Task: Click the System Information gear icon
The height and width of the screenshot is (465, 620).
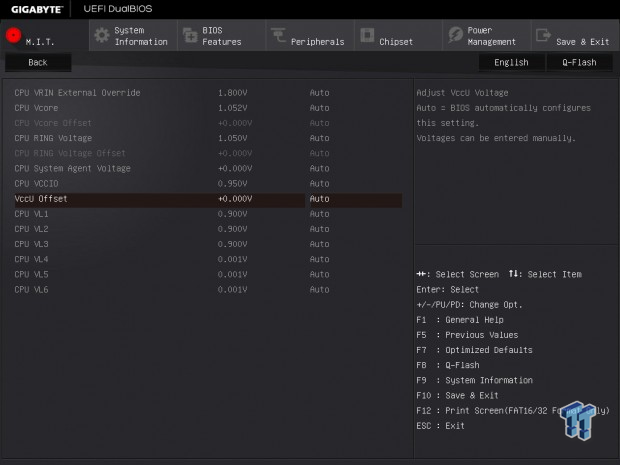Action: [102, 35]
